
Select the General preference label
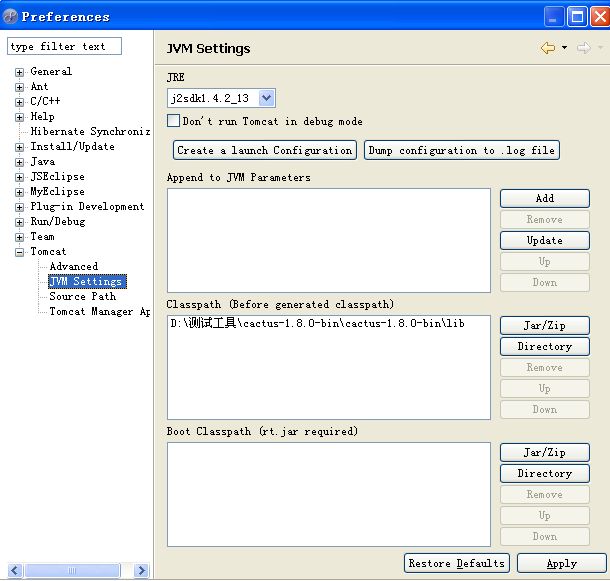[51, 72]
